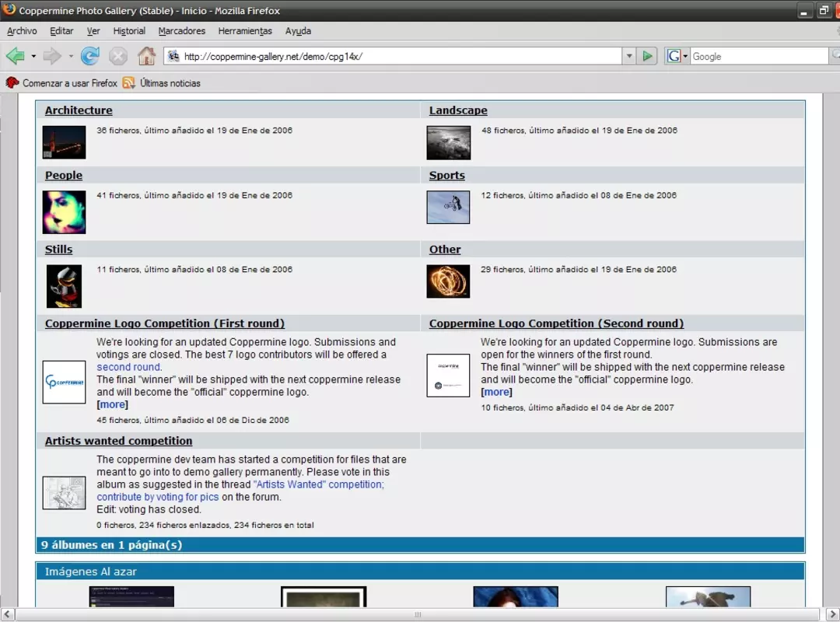Go to the Home page icon
This screenshot has height=622, width=840.
(x=146, y=56)
